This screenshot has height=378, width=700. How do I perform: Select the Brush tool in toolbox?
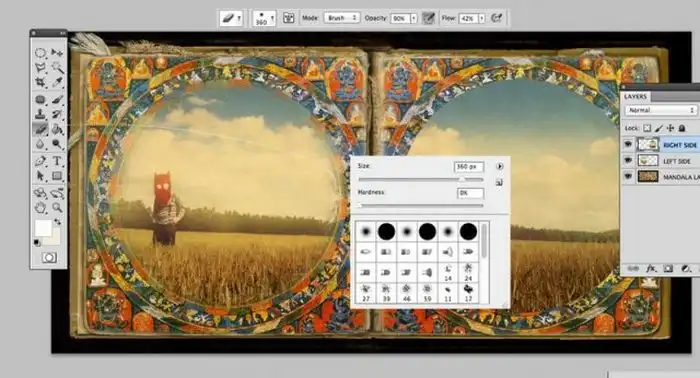(57, 100)
